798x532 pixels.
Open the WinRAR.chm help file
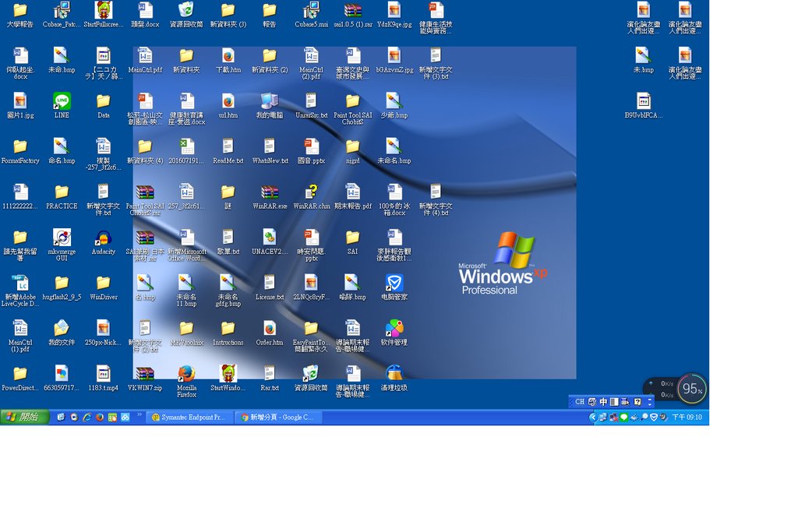312,196
